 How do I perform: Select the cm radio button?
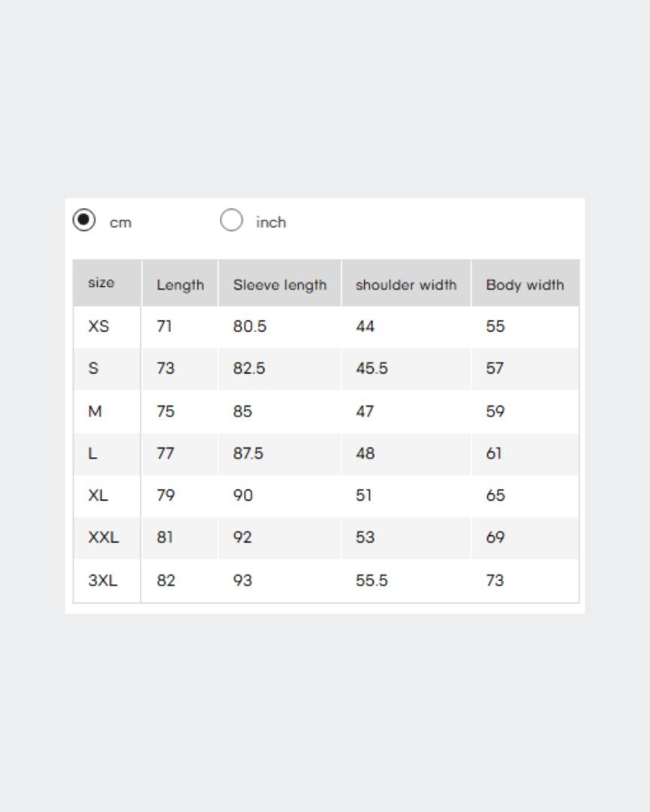click(84, 220)
